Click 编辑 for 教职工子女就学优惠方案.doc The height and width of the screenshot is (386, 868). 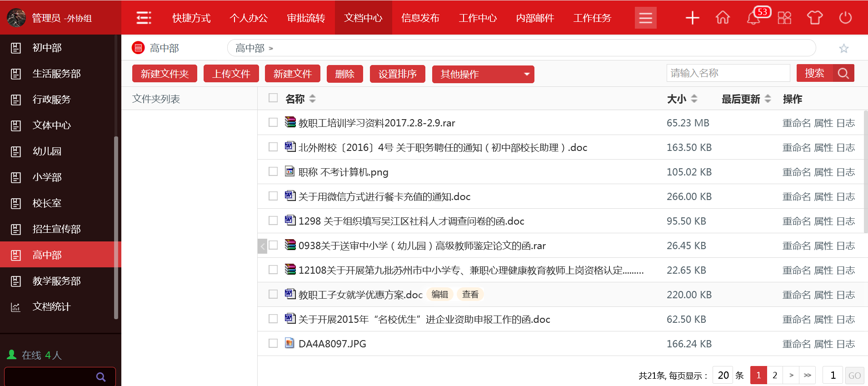439,295
